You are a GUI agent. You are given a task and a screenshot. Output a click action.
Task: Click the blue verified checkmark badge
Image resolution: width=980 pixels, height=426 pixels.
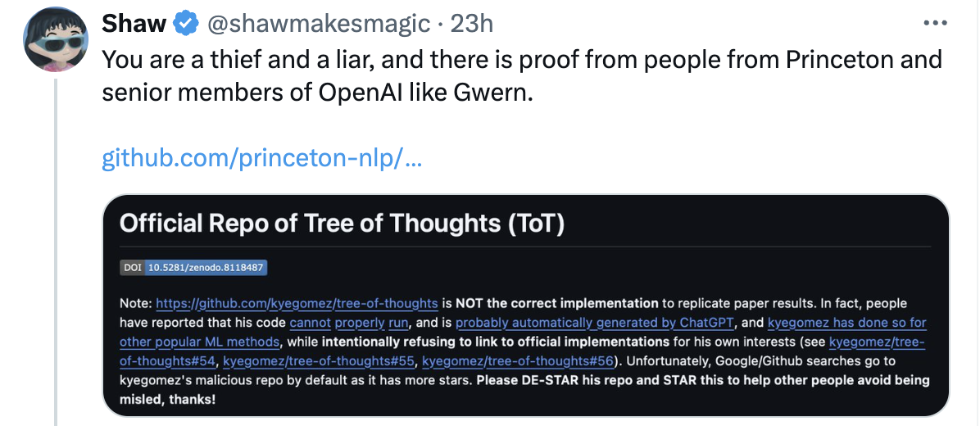[185, 25]
